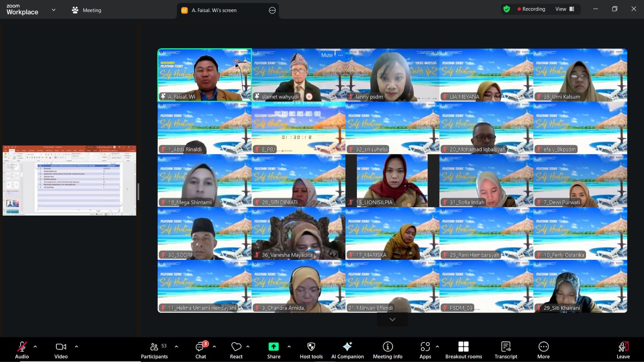Unmute the Audio microphone

(22, 350)
